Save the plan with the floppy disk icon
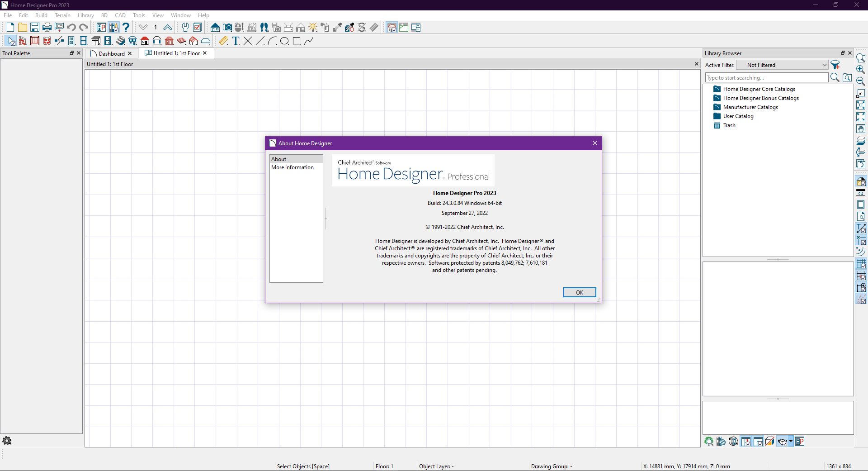Image resolution: width=868 pixels, height=471 pixels. (x=35, y=28)
